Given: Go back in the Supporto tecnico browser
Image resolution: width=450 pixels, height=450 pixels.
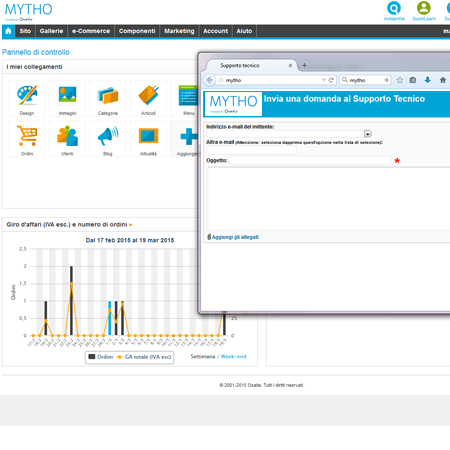Looking at the screenshot, I should 210,80.
